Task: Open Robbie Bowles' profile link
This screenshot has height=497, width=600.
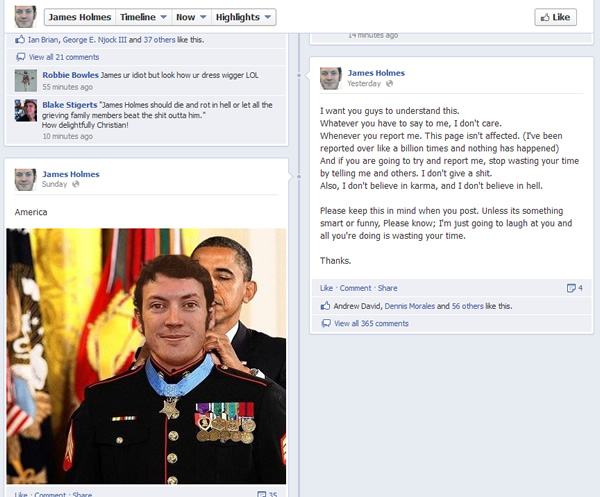Action: pyautogui.click(x=70, y=75)
